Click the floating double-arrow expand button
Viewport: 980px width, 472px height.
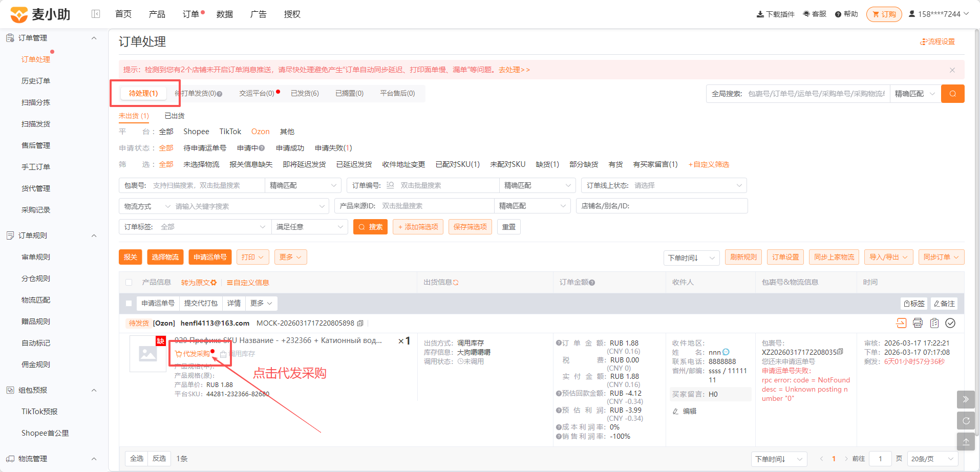coord(966,399)
